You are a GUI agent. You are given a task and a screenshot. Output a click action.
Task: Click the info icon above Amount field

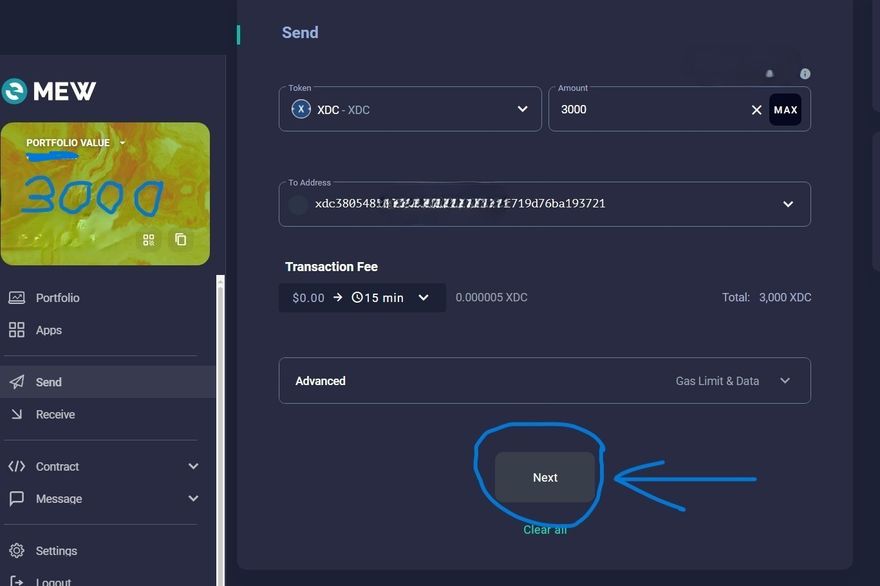tap(805, 74)
